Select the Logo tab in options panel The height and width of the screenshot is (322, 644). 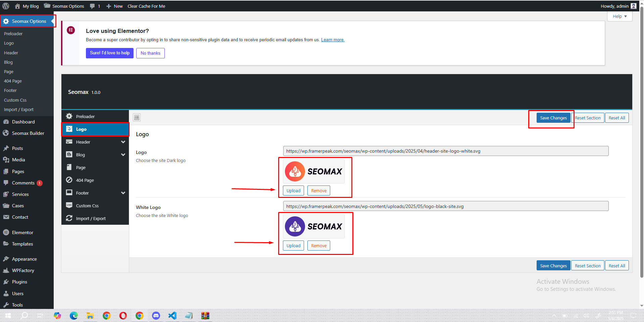[95, 129]
